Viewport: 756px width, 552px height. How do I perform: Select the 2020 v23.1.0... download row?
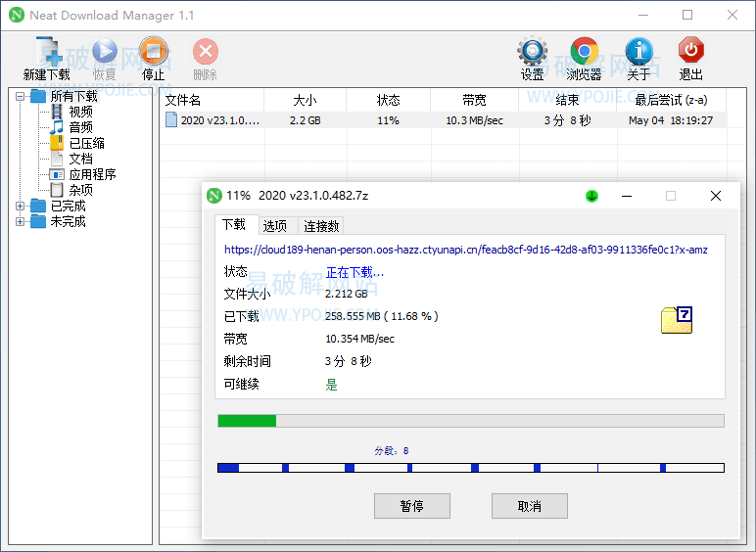[x=444, y=120]
